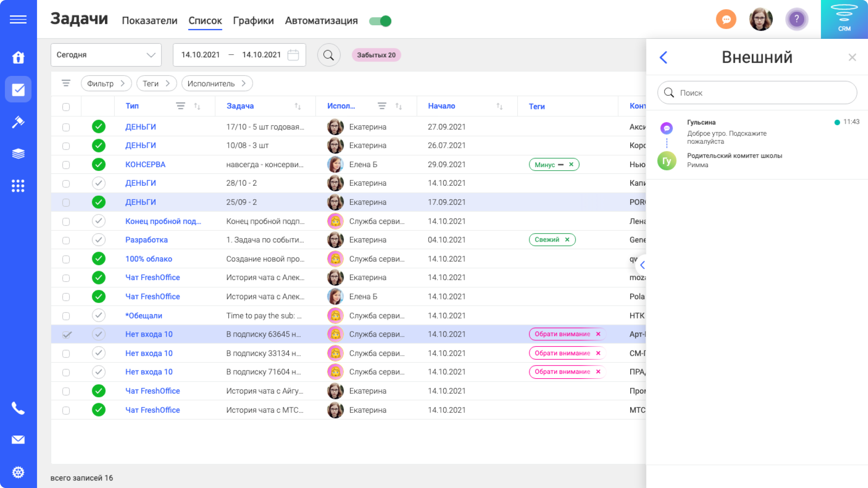
Task: Open the help question mark icon
Action: coord(797,19)
